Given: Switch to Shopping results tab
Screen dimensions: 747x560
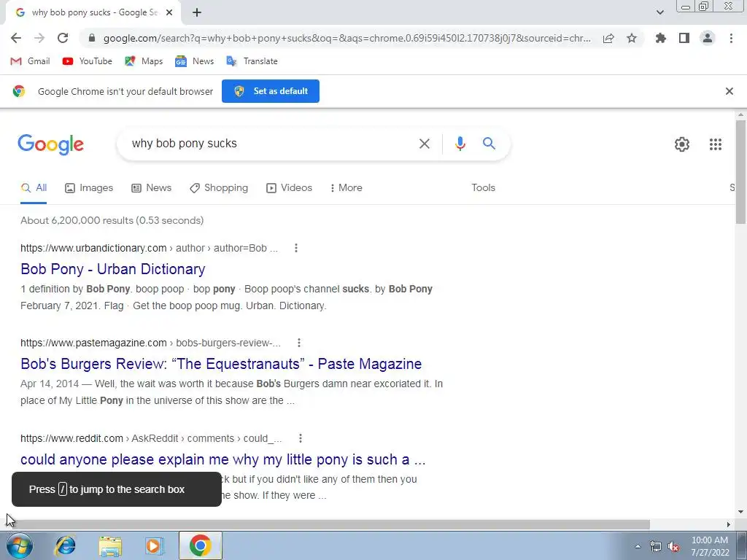Looking at the screenshot, I should [x=219, y=187].
